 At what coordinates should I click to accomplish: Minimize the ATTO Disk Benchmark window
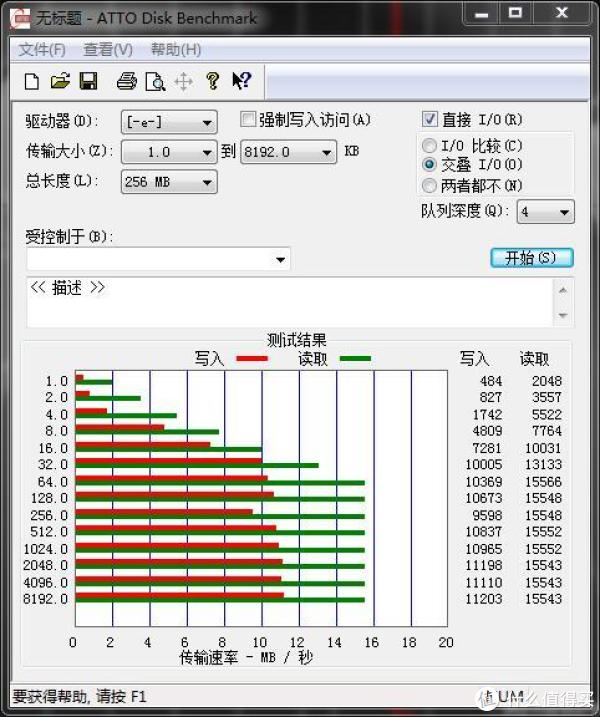coord(481,14)
